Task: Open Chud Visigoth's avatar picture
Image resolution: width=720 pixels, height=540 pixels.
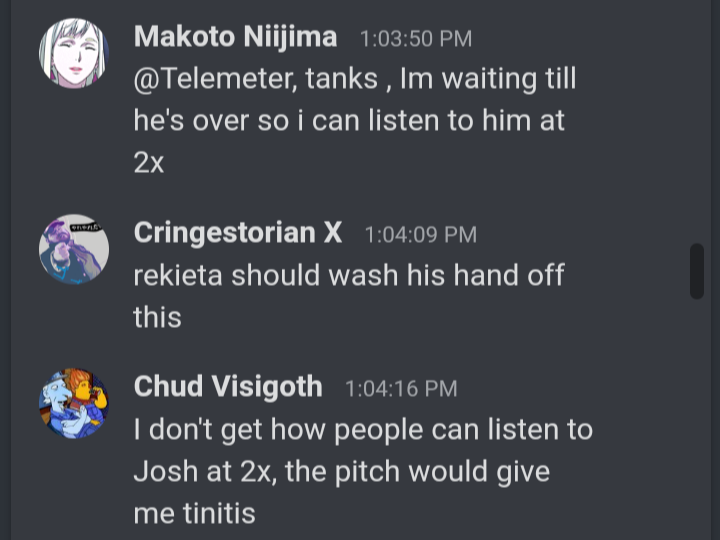Action: pos(74,403)
